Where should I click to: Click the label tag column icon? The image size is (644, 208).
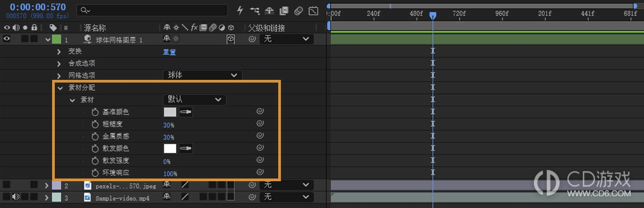click(53, 27)
